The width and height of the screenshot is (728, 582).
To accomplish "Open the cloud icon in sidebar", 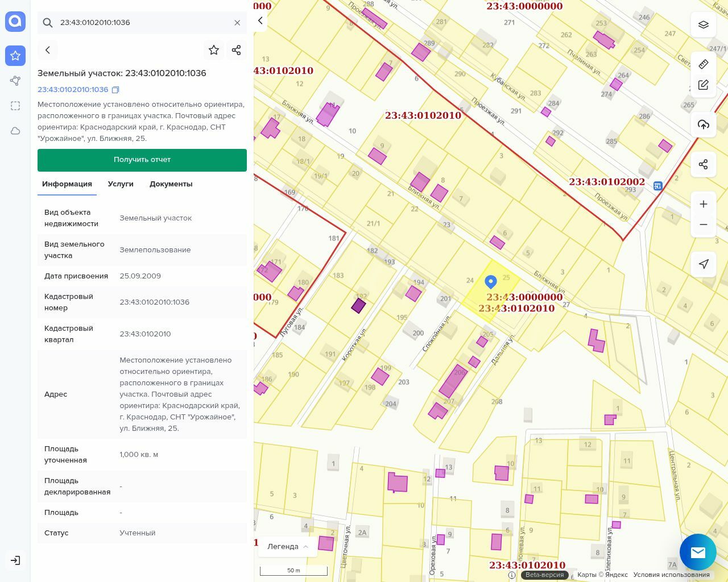I will (15, 131).
